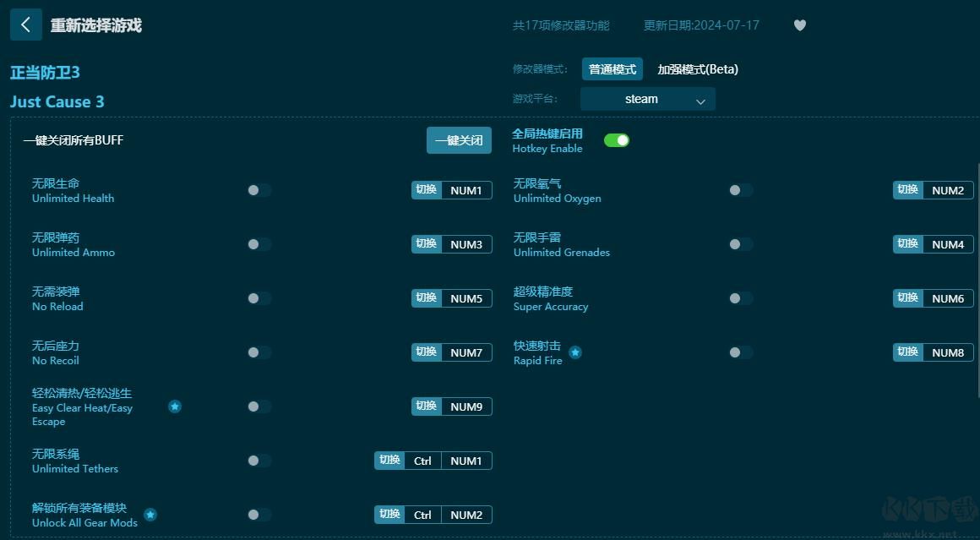Click 切换 next to Super Accuracy
This screenshot has height=540, width=980.
pos(908,298)
